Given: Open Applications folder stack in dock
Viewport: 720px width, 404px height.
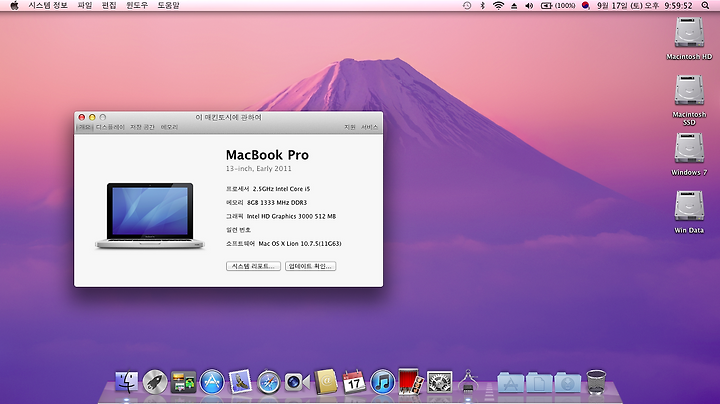Looking at the screenshot, I should pyautogui.click(x=511, y=382).
